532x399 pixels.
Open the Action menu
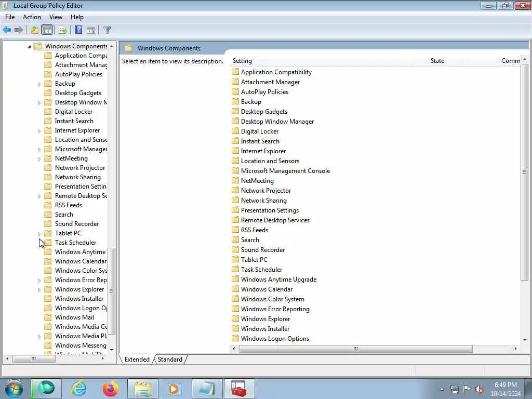[x=32, y=17]
